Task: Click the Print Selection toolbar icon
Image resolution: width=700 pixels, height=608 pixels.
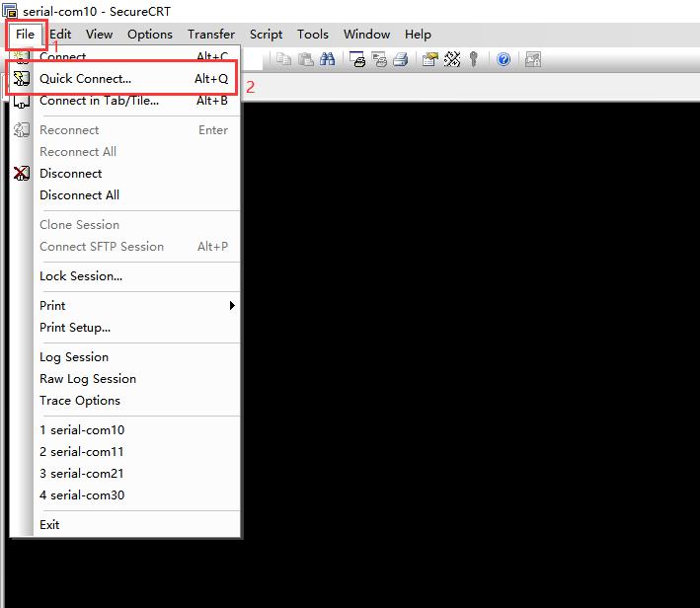Action: point(379,59)
